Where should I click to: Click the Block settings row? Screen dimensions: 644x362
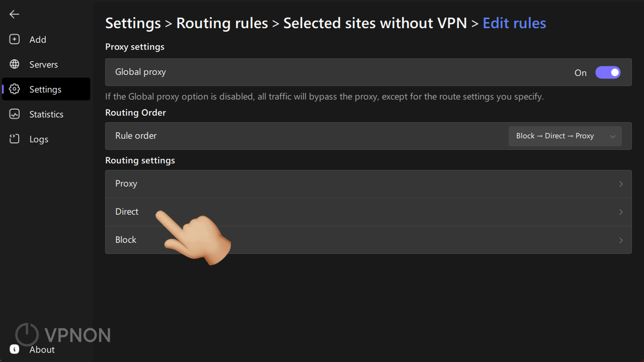tap(368, 240)
